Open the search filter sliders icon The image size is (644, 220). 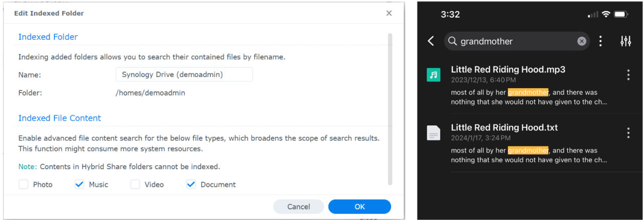[625, 41]
